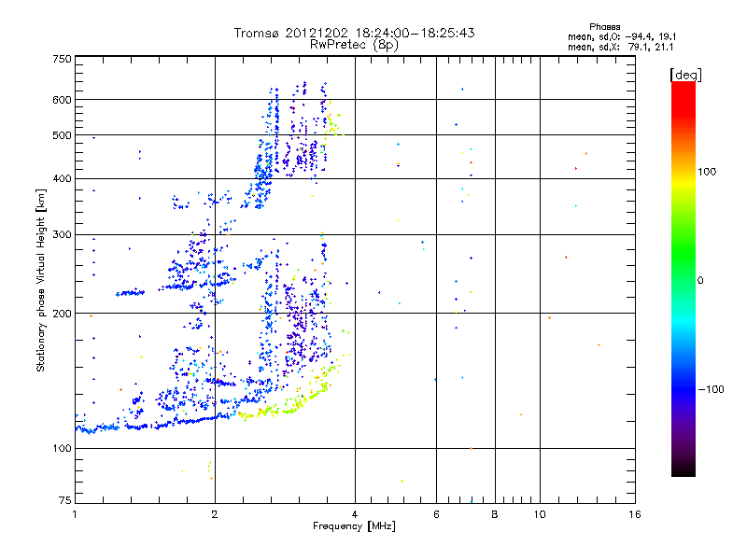Click the colorbar tick label "100"

click(x=707, y=172)
